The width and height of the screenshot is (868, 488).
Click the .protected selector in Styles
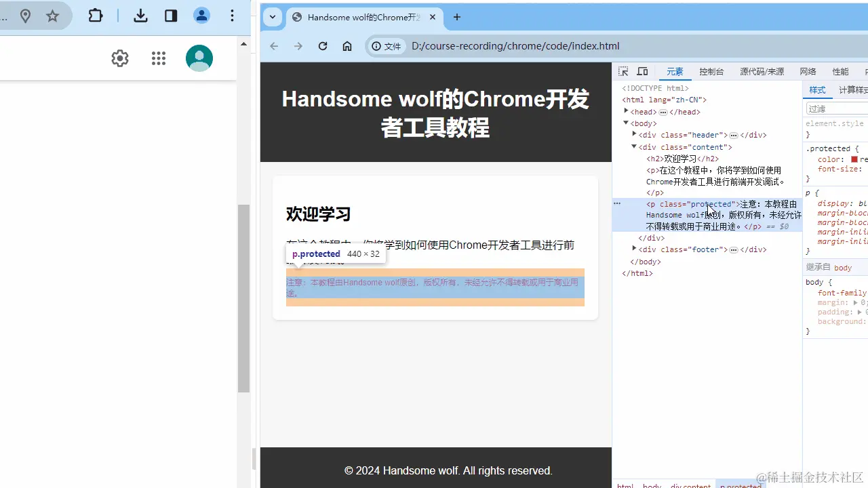click(828, 148)
